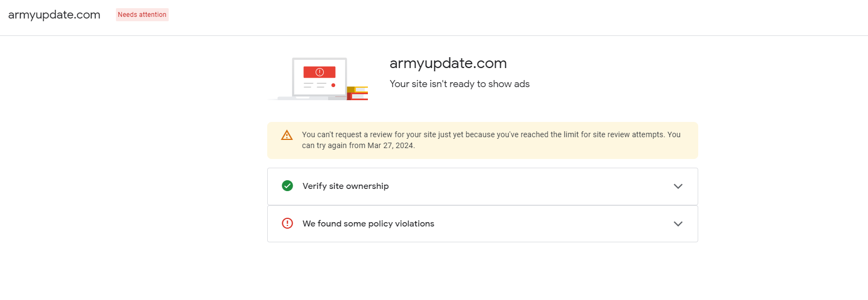The width and height of the screenshot is (868, 300).
Task: Select armyupdate.com title in top header
Action: [x=54, y=15]
